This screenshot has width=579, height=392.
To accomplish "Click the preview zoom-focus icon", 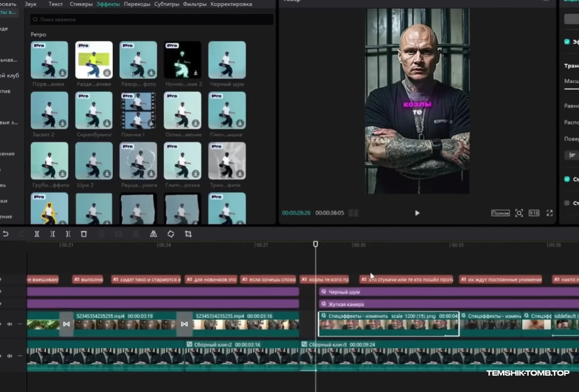I will click(519, 213).
